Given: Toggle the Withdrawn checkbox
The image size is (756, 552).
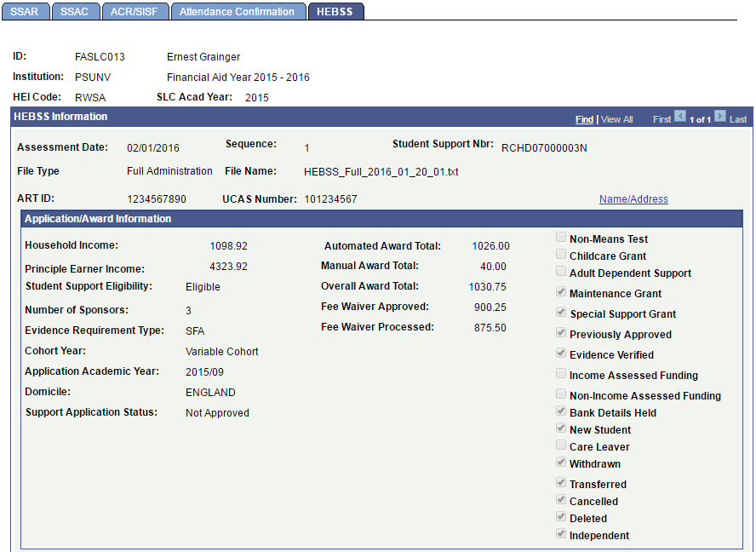Looking at the screenshot, I should click(x=561, y=462).
